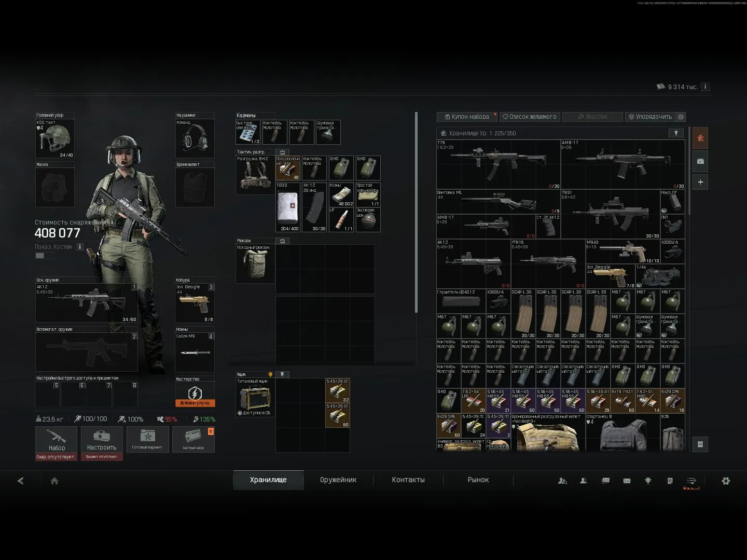Image resolution: width=747 pixels, height=560 pixels.
Task: Click the Наушники headset slot
Action: 195,138
